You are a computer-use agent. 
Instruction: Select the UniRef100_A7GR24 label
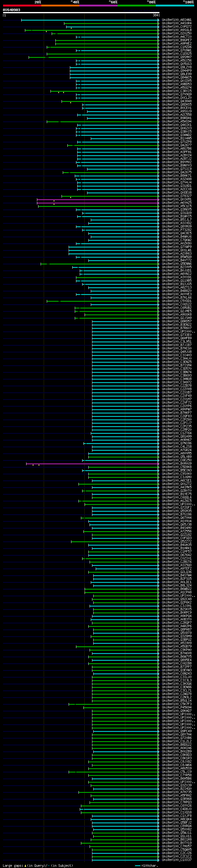176,450
